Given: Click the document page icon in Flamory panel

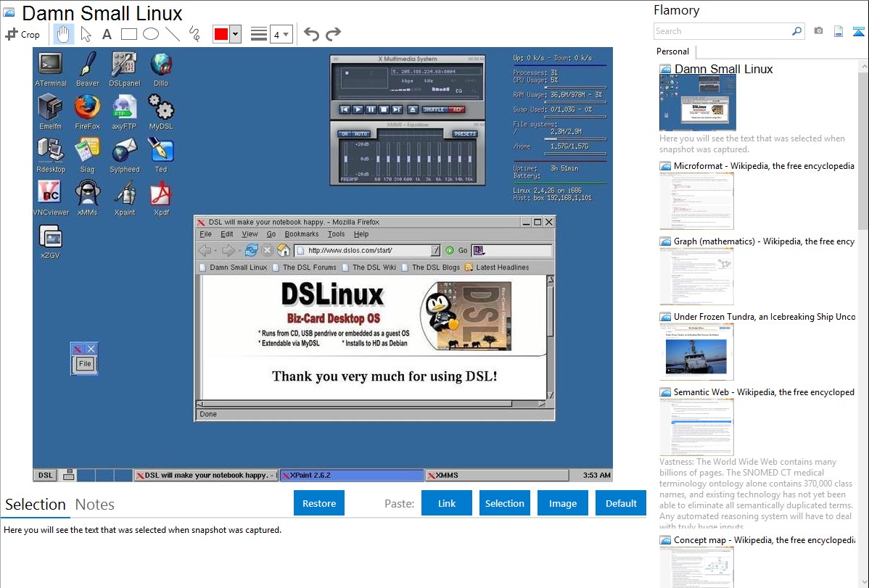Looking at the screenshot, I should click(x=839, y=31).
